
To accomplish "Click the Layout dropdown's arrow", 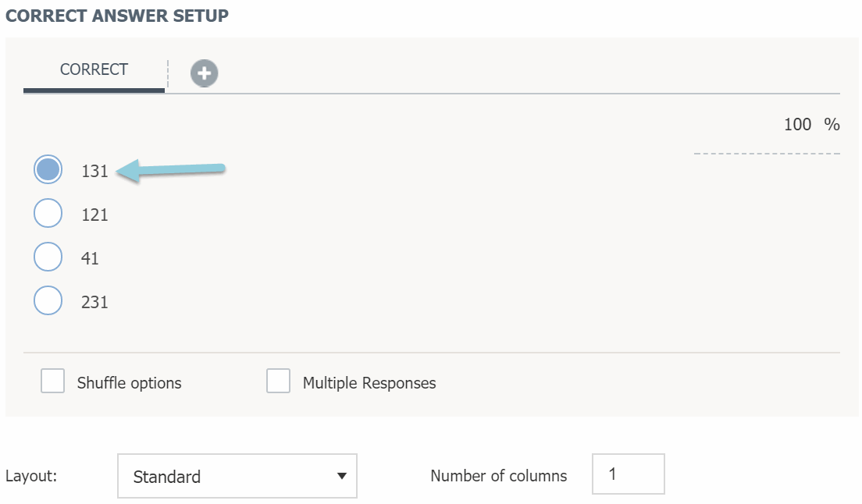I will (341, 476).
